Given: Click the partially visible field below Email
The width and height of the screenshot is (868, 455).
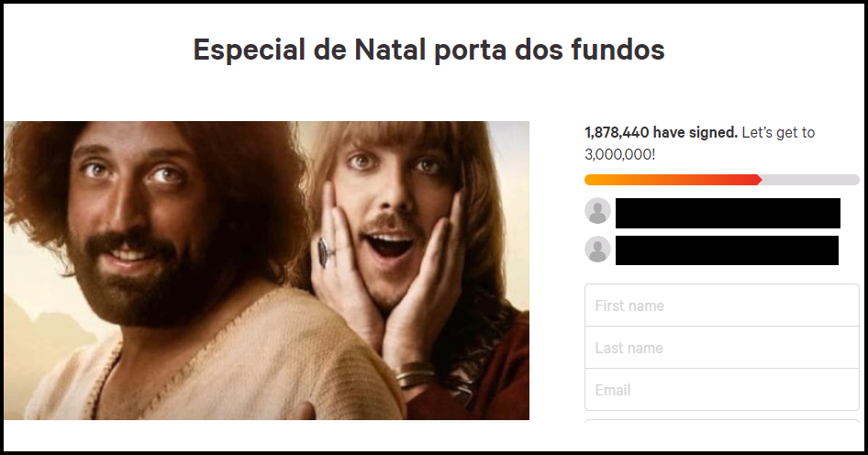Looking at the screenshot, I should click(722, 422).
